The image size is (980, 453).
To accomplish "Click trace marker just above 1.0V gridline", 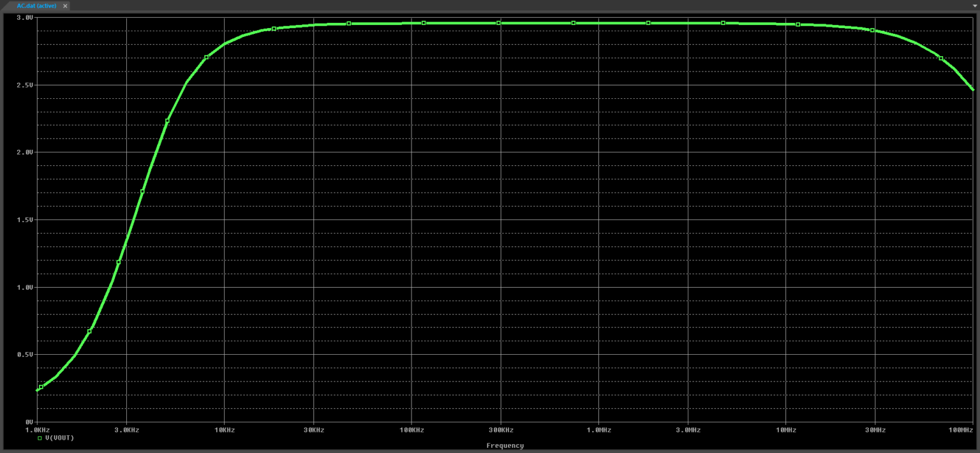I will pos(119,262).
